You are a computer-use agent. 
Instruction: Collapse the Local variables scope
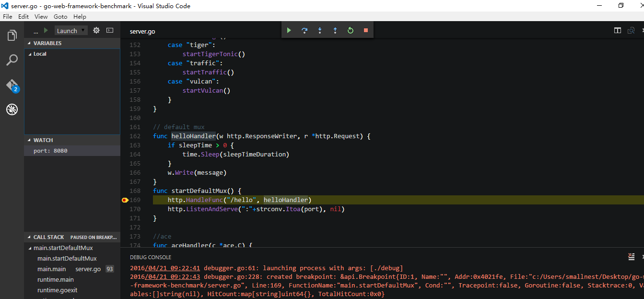coord(30,54)
